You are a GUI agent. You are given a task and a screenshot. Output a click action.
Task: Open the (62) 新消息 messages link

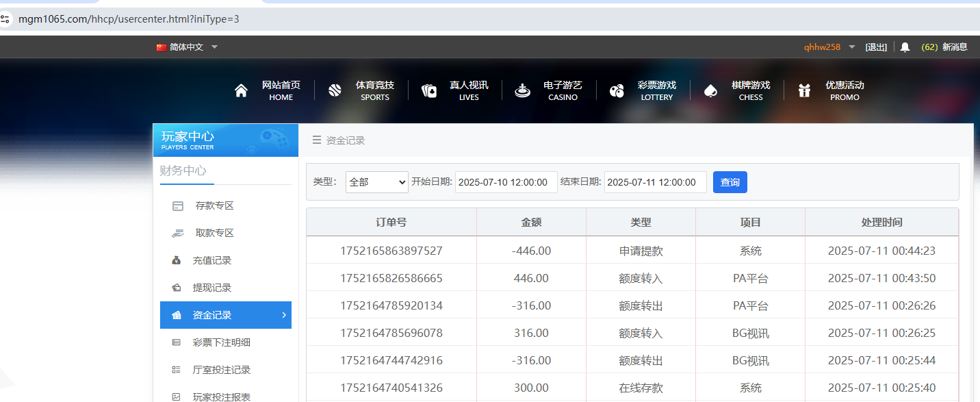coord(945,47)
